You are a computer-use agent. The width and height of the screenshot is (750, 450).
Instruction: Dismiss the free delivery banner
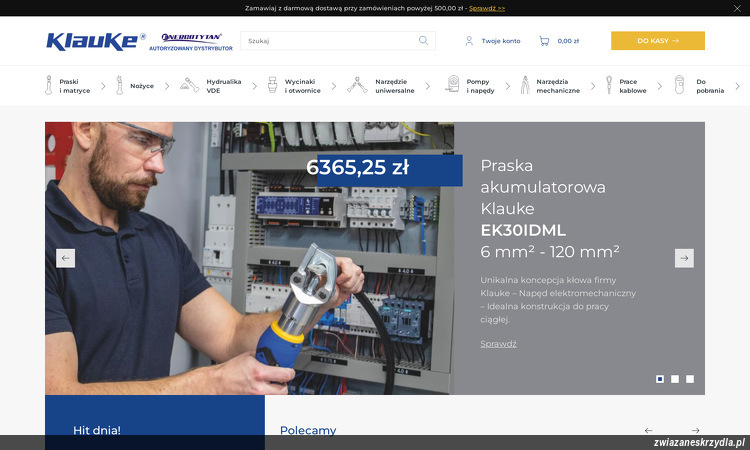[737, 8]
